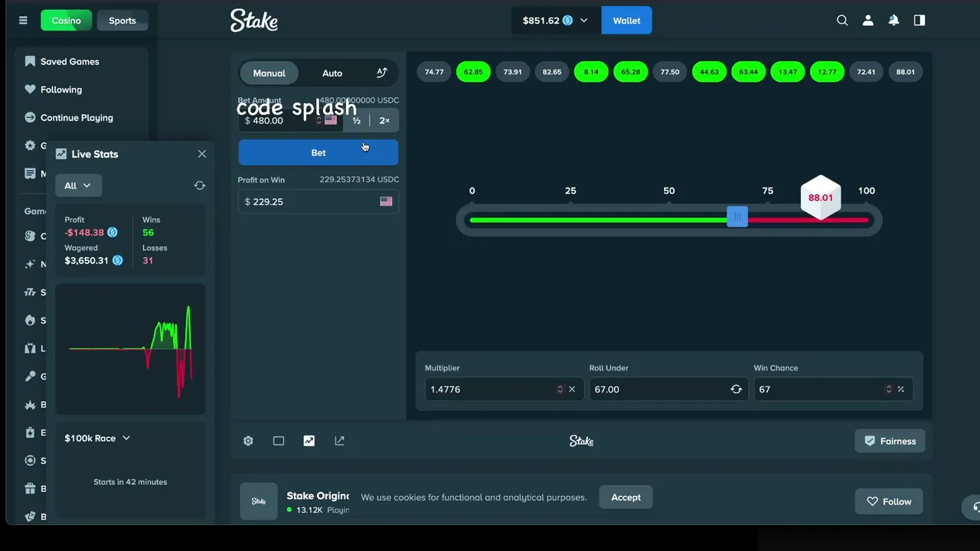The height and width of the screenshot is (551, 980).
Task: Open past result 65.28
Action: coord(631,72)
